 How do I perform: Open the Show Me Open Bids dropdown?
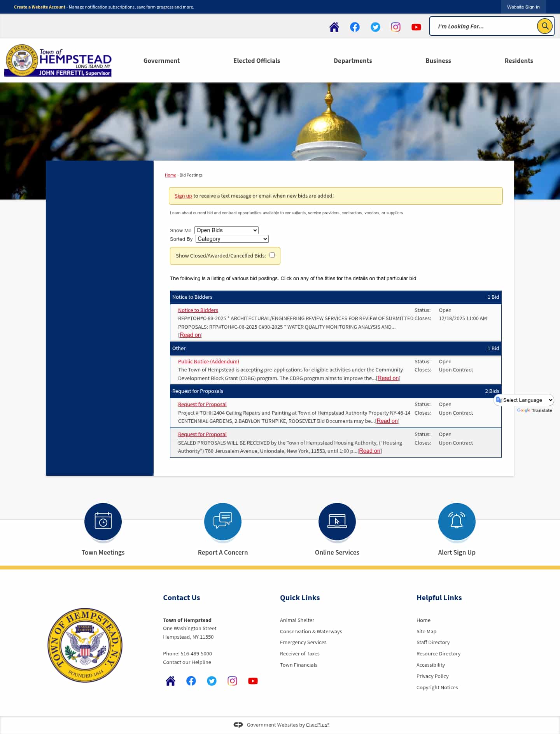[x=226, y=230]
